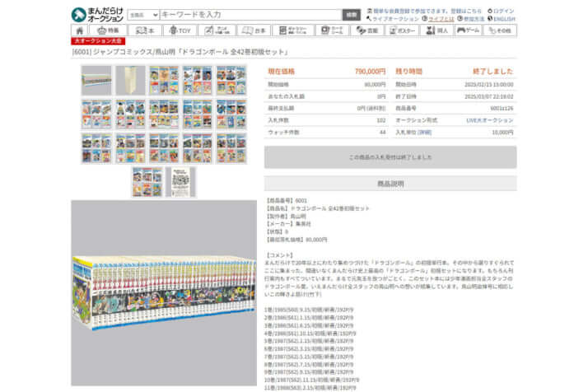Click the watch count value 44

pos(382,133)
